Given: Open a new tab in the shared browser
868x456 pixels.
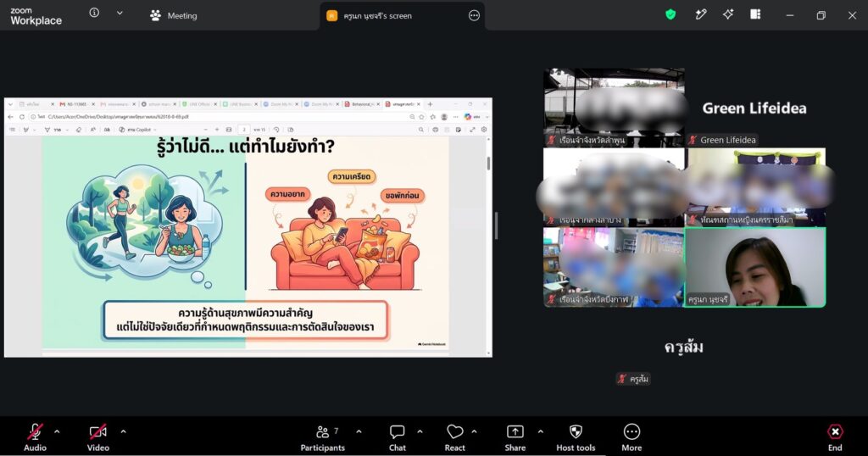Looking at the screenshot, I should 430,104.
